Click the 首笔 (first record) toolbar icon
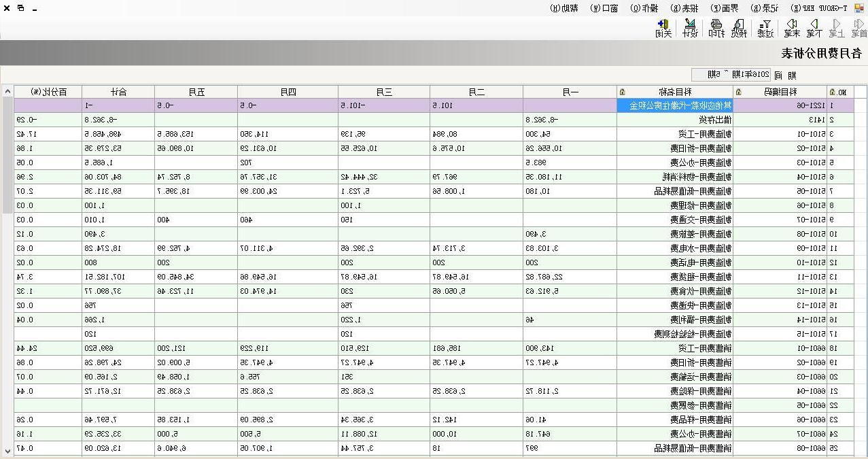Image resolution: width=868 pixels, height=459 pixels. pyautogui.click(x=858, y=28)
